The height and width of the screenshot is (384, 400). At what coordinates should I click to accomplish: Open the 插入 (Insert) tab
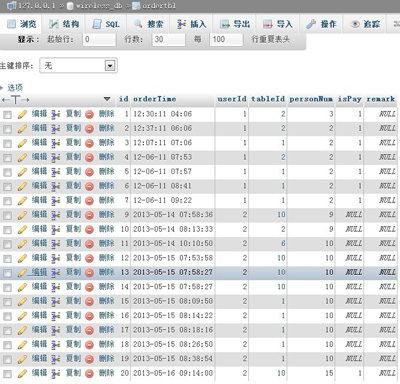click(x=192, y=24)
